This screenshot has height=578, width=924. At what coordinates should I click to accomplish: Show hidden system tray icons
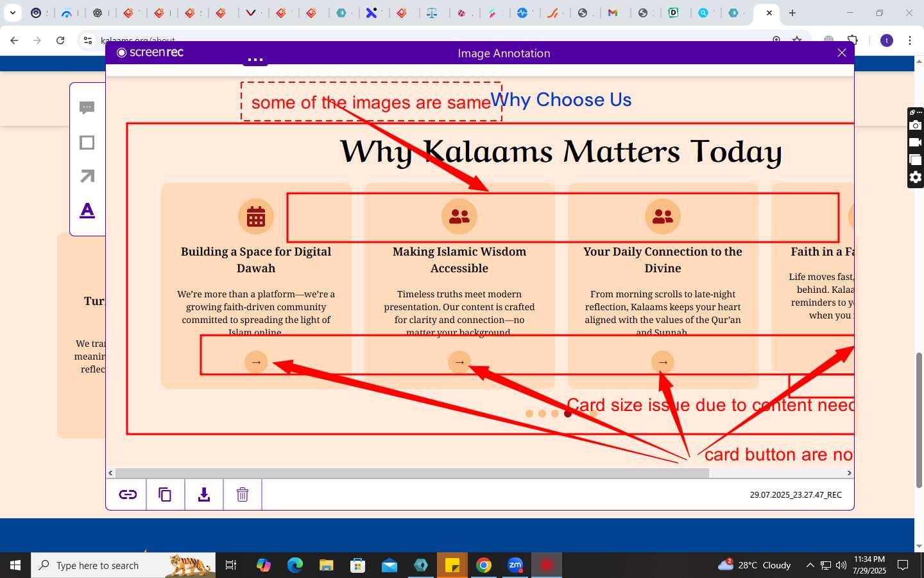[810, 565]
